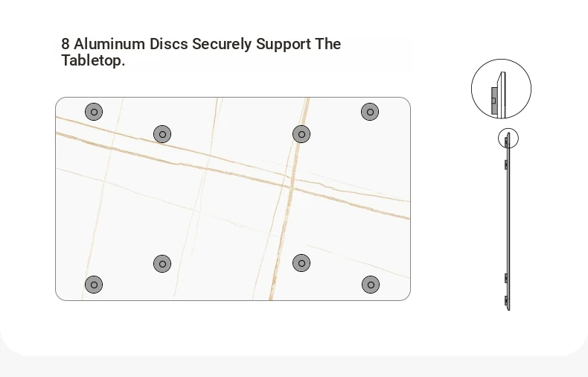Viewport: 588px width, 377px height.
Task: Click the large circular magnified edge detail
Action: click(502, 89)
